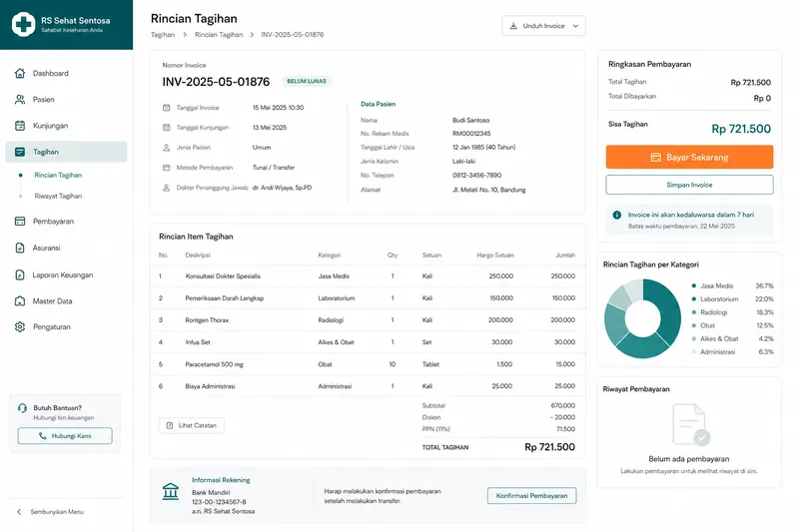This screenshot has height=532, width=799.
Task: Click the Laboratorium legend entry
Action: pyautogui.click(x=732, y=299)
